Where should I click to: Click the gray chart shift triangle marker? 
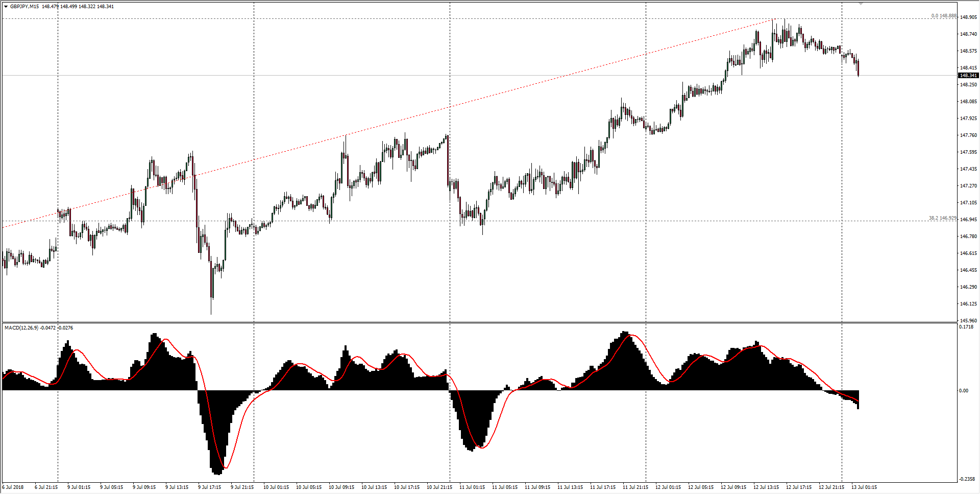[861, 4]
